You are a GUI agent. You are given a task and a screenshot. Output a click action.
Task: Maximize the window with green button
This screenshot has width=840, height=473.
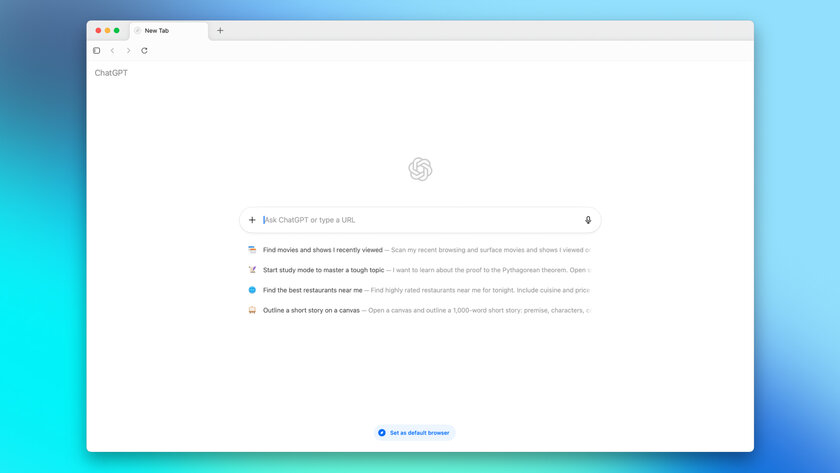pos(116,31)
